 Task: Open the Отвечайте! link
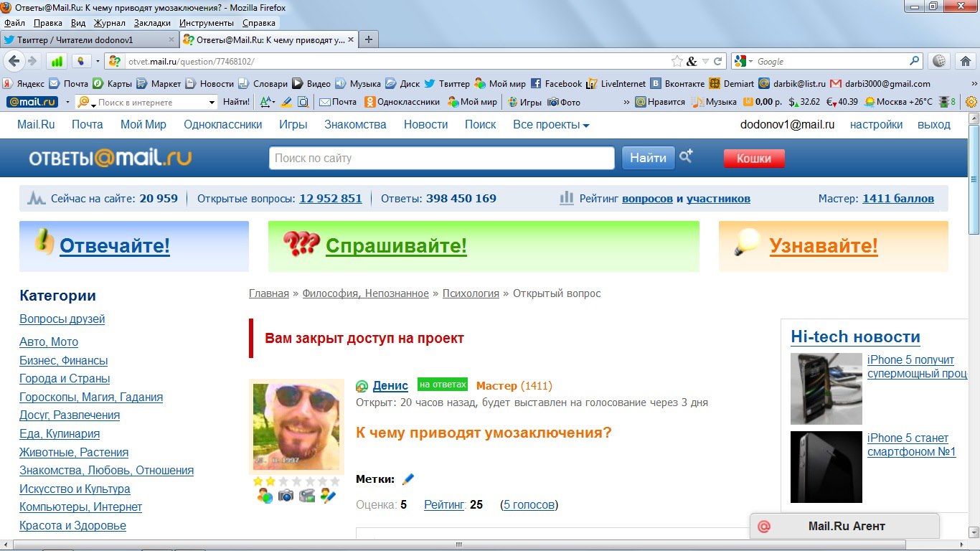tap(115, 246)
